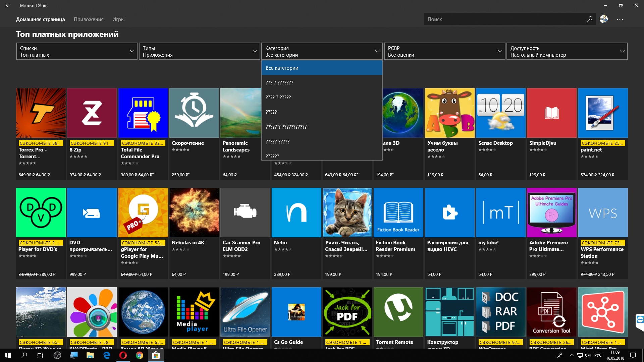Open the DOC RAR PDF opener icon
Image resolution: width=644 pixels, height=362 pixels.
[x=501, y=312]
